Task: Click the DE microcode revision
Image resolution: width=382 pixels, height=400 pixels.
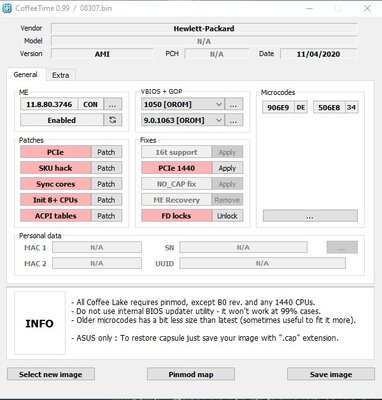Action: 301,107
